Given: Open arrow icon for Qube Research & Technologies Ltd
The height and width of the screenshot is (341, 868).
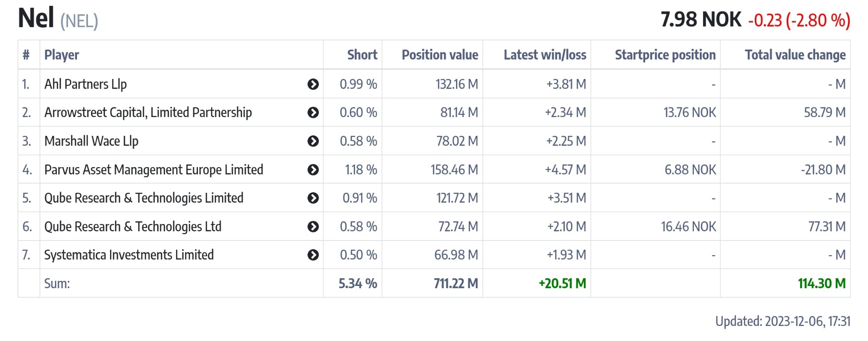Looking at the screenshot, I should coord(313,226).
